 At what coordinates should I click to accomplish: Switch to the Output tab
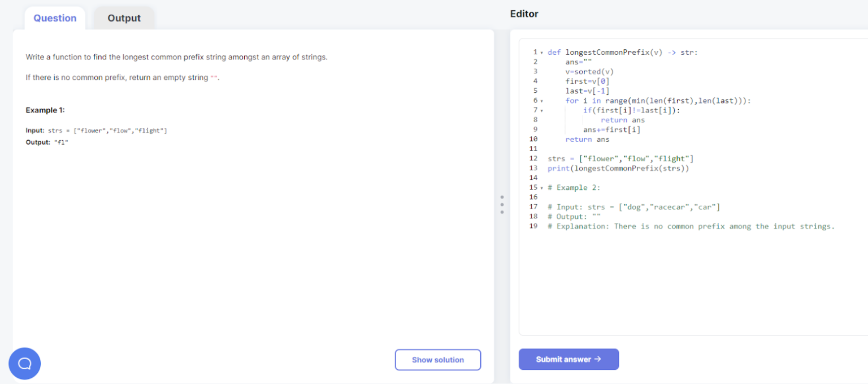pyautogui.click(x=124, y=18)
